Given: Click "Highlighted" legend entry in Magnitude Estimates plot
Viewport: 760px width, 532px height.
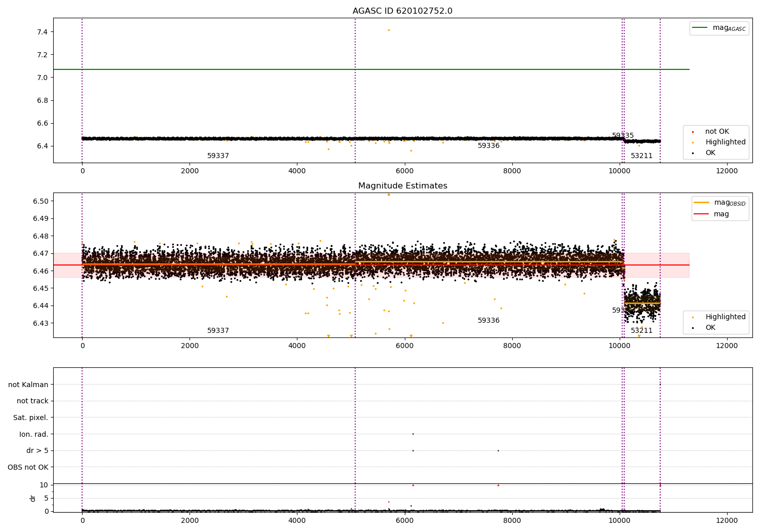Looking at the screenshot, I should (x=725, y=317).
